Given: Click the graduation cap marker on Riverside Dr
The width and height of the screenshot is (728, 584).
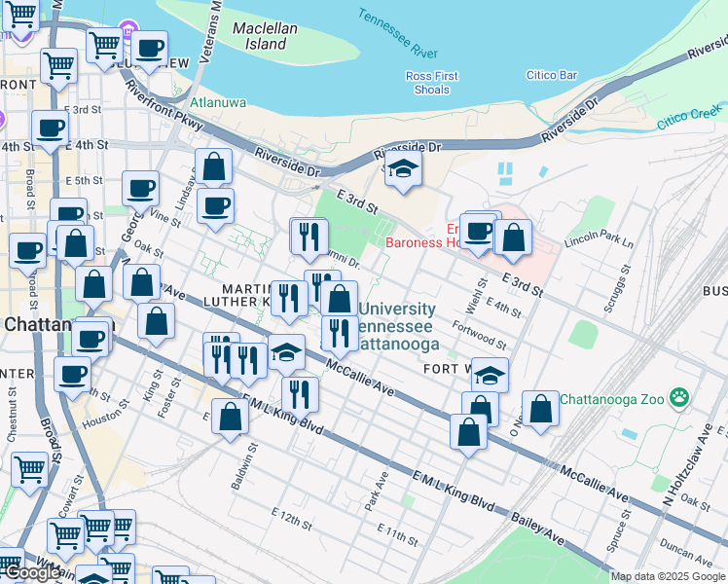Looking at the screenshot, I should pyautogui.click(x=403, y=170).
